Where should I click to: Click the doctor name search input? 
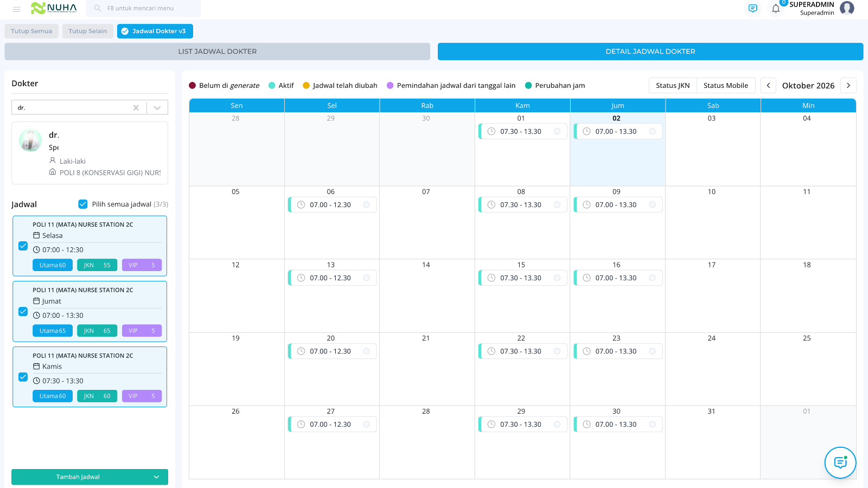point(73,107)
